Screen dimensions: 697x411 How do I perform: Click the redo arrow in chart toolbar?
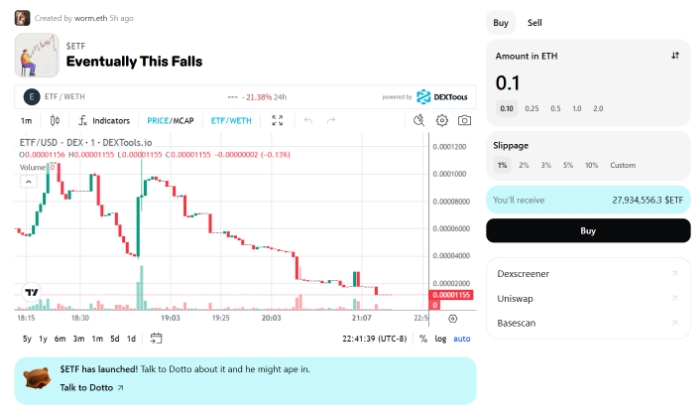tap(331, 120)
